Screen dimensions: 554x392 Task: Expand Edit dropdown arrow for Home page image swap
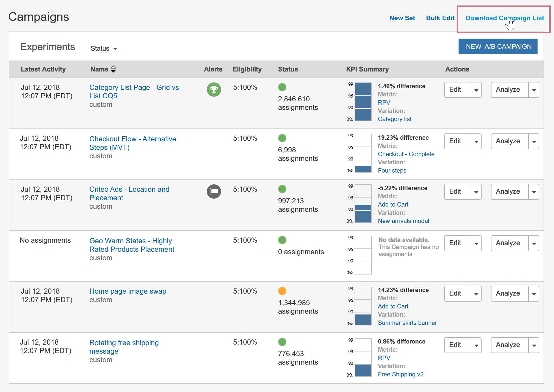[x=476, y=294]
